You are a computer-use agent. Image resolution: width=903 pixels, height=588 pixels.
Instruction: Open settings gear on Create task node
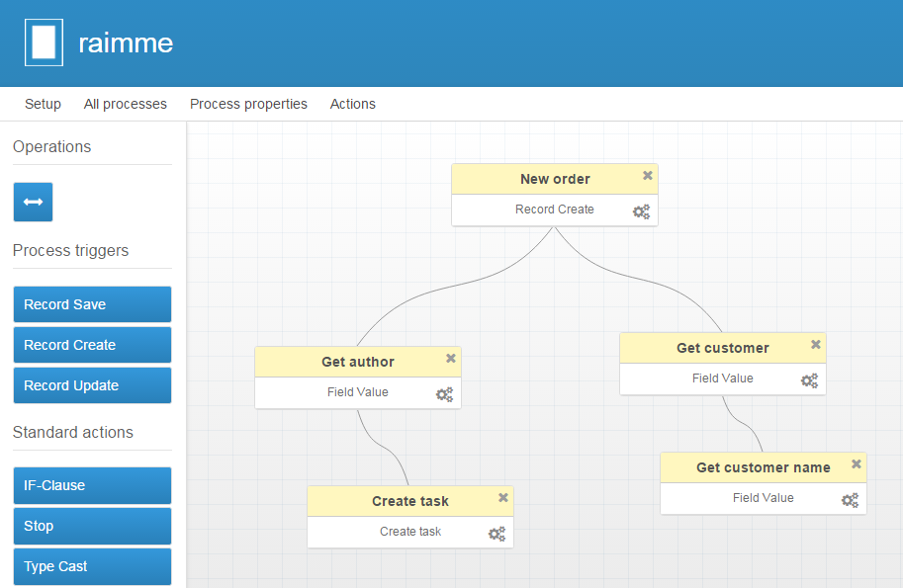[497, 534]
